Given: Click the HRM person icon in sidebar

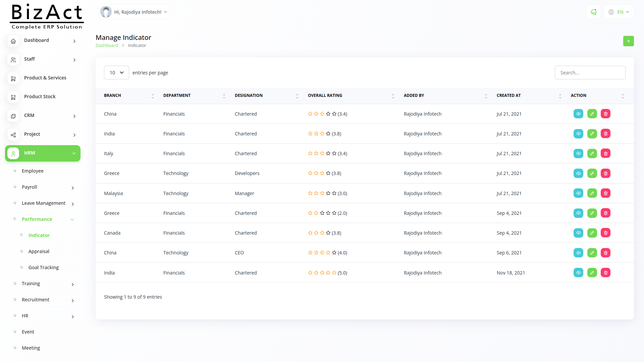Looking at the screenshot, I should pos(13,154).
